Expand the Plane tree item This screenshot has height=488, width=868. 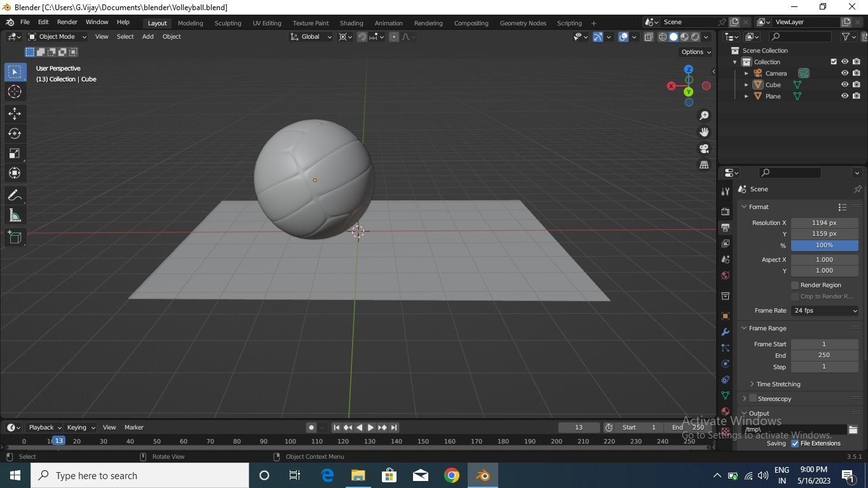(747, 97)
